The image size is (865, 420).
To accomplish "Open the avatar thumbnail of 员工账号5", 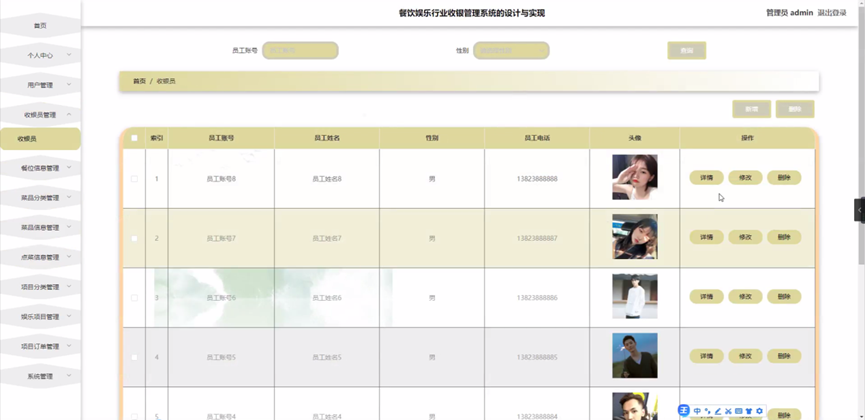I will click(635, 356).
